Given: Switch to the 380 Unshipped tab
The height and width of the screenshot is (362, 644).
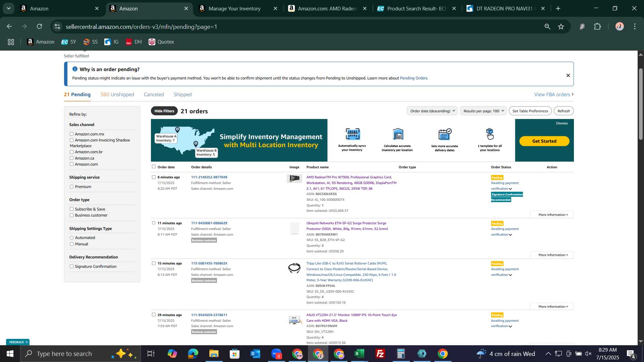Looking at the screenshot, I should coord(117,95).
